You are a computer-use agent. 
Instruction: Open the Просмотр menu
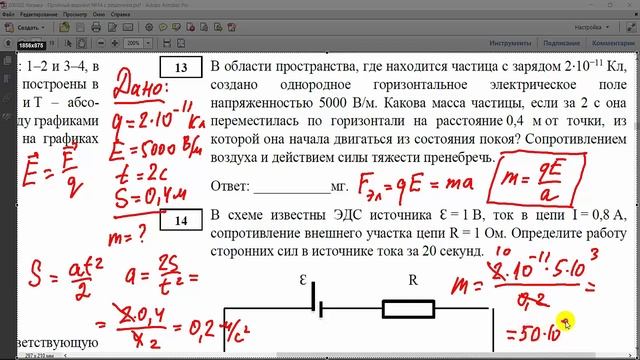[75, 14]
